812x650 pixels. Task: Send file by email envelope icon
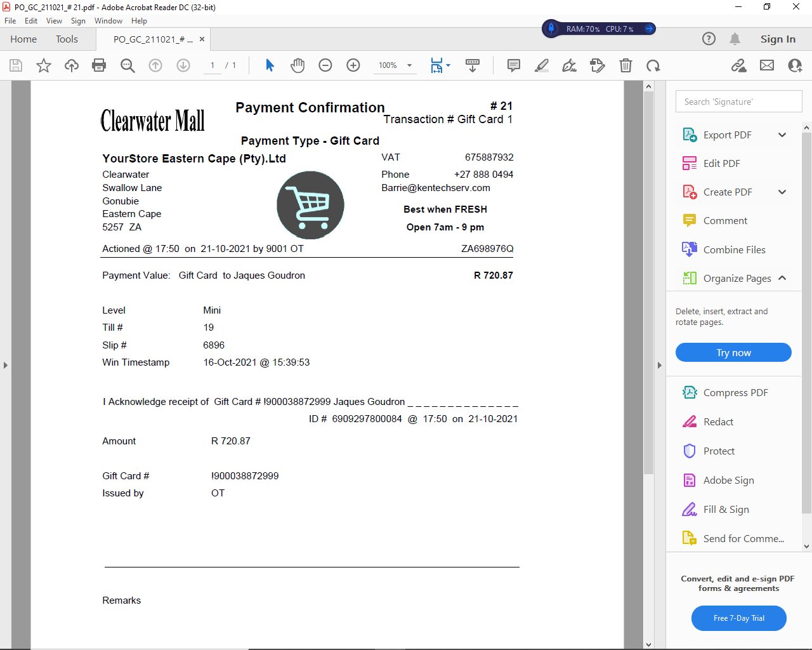pos(767,65)
